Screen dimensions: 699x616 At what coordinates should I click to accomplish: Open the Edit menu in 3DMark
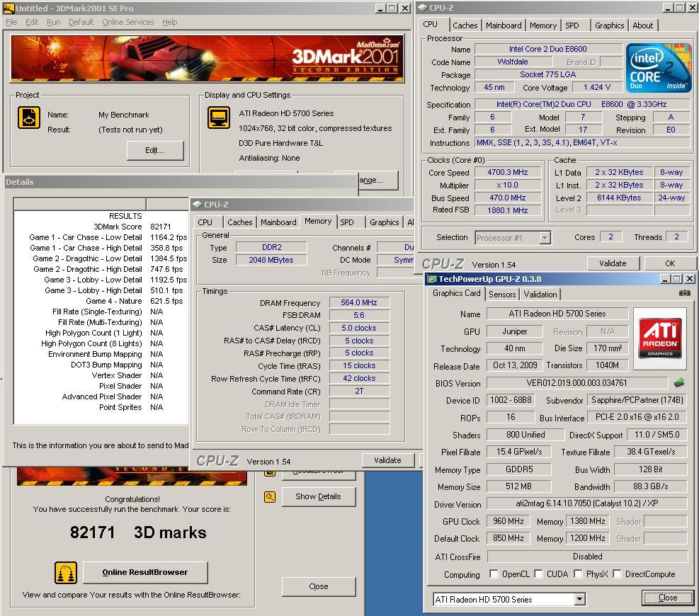tap(32, 22)
